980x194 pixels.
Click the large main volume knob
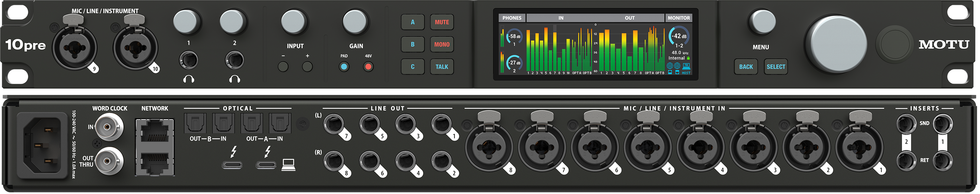click(x=835, y=44)
